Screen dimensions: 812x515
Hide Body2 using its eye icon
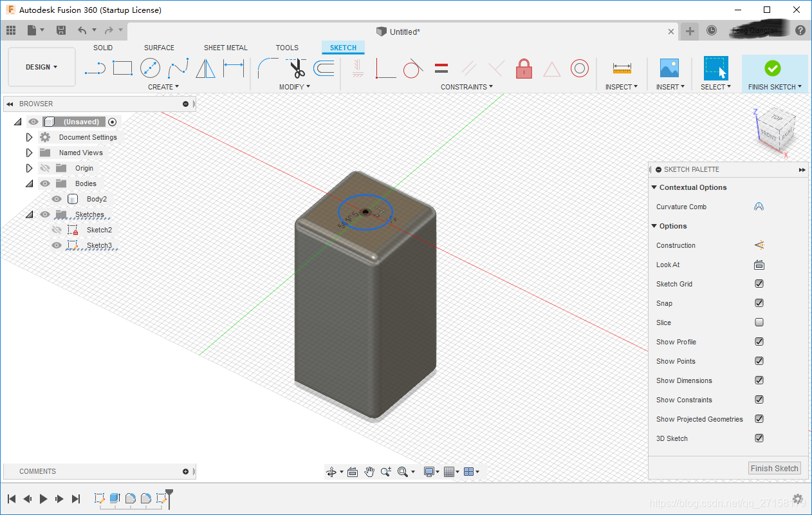pos(57,199)
